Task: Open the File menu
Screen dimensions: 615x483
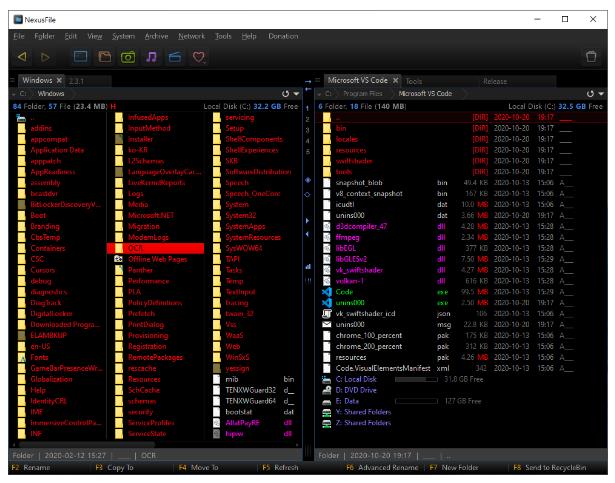Action: [18, 36]
